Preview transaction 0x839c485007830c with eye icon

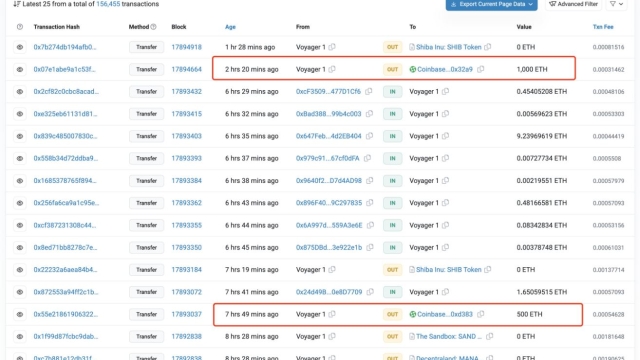[20, 136]
